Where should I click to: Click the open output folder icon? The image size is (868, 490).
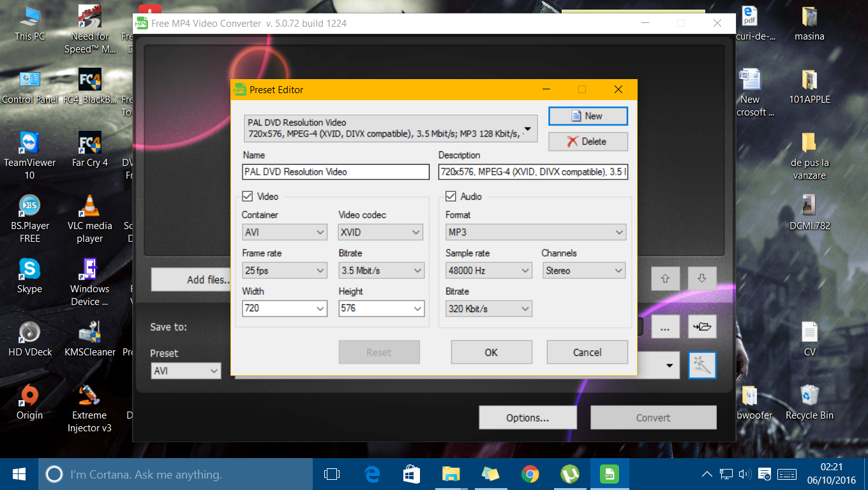[702, 327]
